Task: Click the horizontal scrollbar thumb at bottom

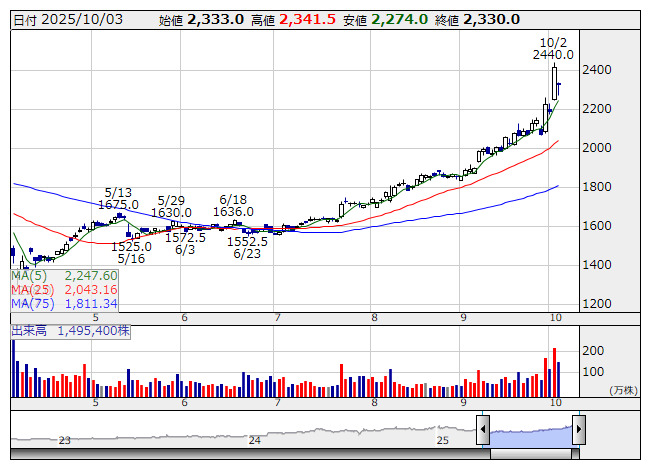Action: [531, 454]
